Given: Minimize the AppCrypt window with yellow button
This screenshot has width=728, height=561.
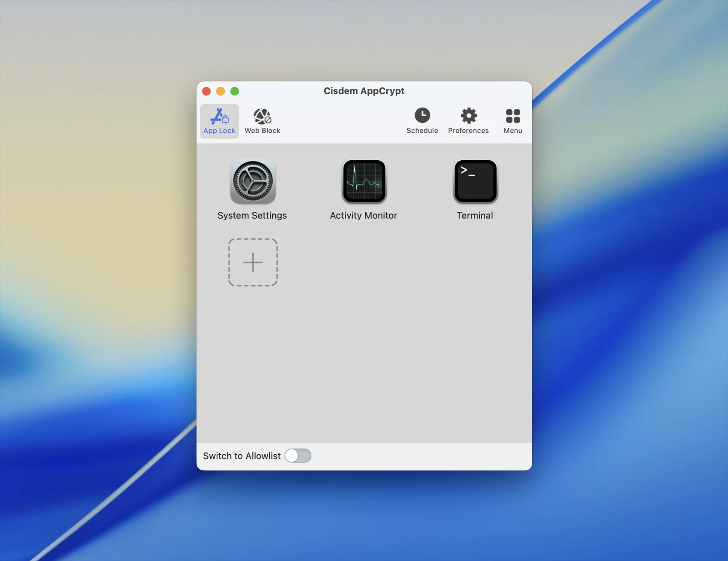Looking at the screenshot, I should (x=221, y=91).
